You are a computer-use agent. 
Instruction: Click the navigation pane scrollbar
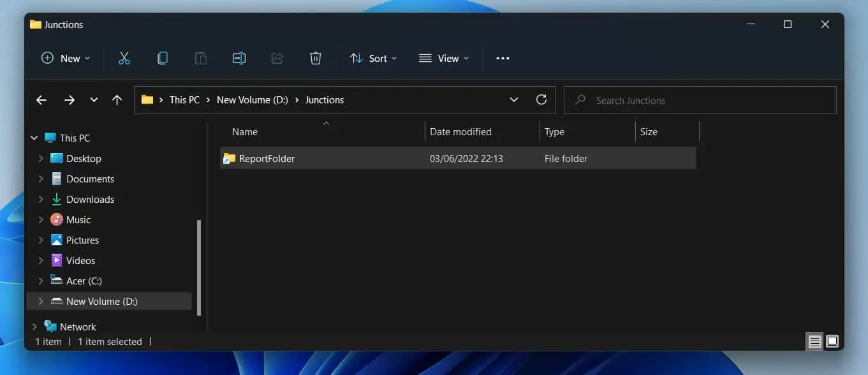click(x=199, y=268)
